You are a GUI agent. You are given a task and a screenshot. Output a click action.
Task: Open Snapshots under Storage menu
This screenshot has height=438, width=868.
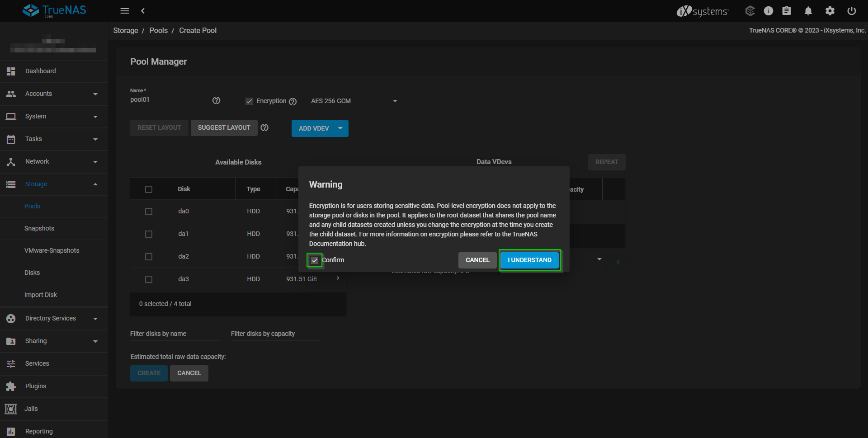click(x=39, y=228)
